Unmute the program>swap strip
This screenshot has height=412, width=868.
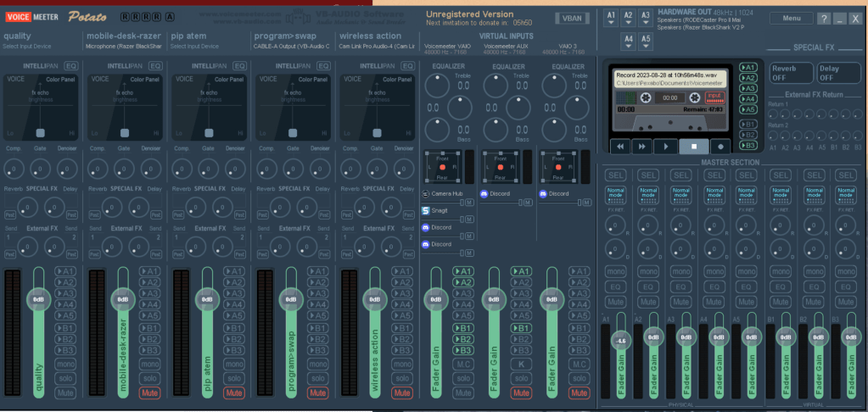(317, 393)
